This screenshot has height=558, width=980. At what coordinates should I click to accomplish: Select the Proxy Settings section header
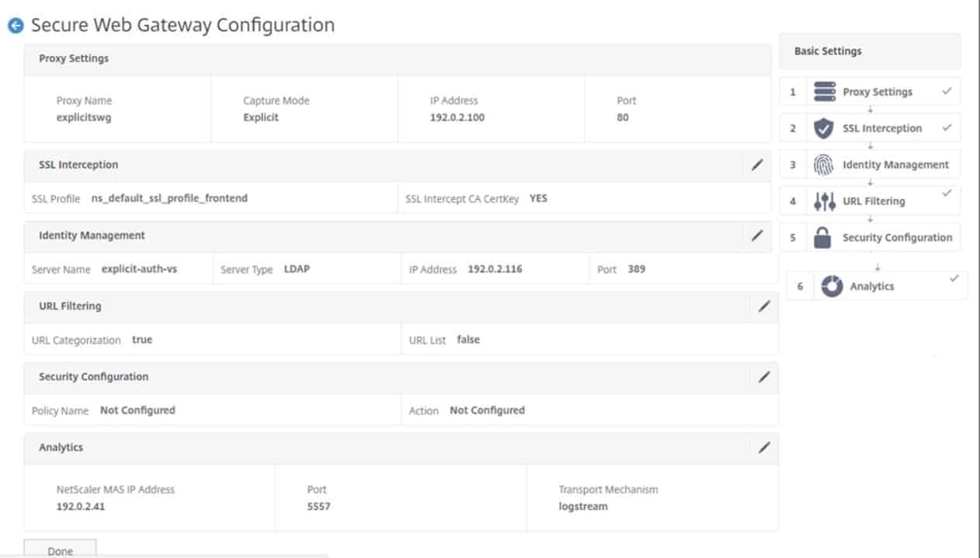(73, 58)
